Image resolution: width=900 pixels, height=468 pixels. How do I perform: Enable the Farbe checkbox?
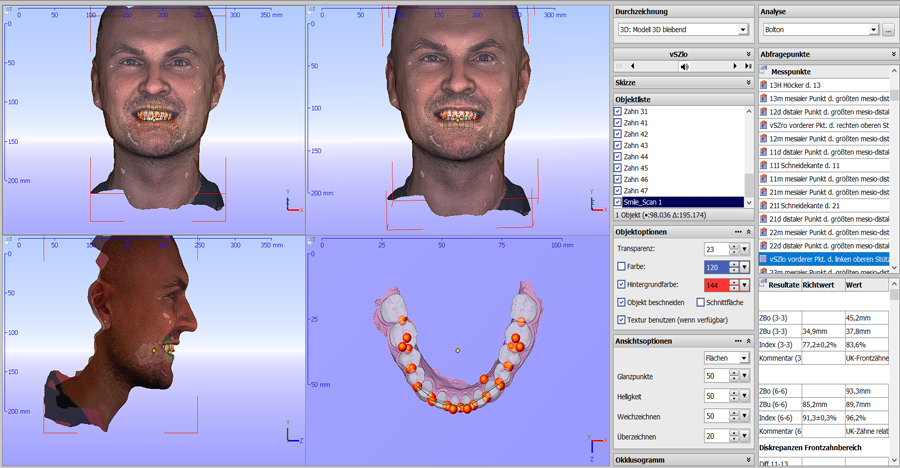[x=621, y=266]
